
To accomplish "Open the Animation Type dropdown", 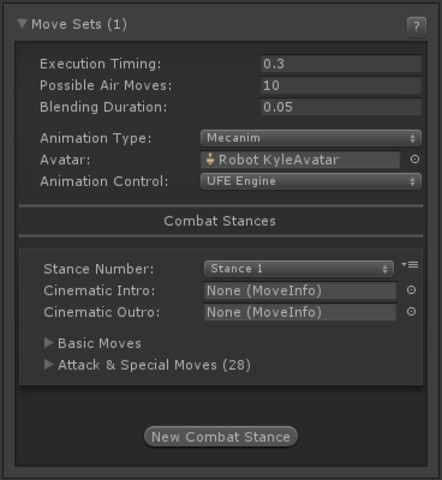I will click(x=311, y=138).
